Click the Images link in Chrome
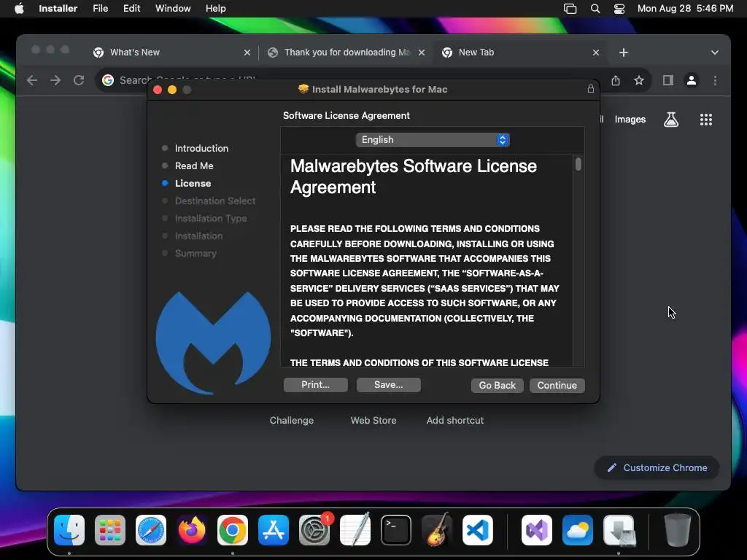 (x=630, y=120)
